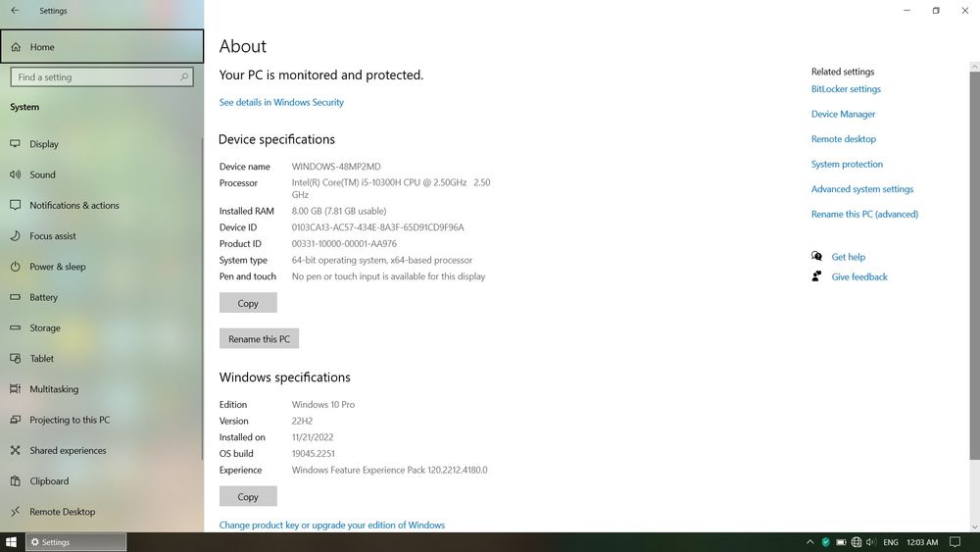Click the ENG language indicator
The width and height of the screenshot is (980, 552).
click(891, 542)
